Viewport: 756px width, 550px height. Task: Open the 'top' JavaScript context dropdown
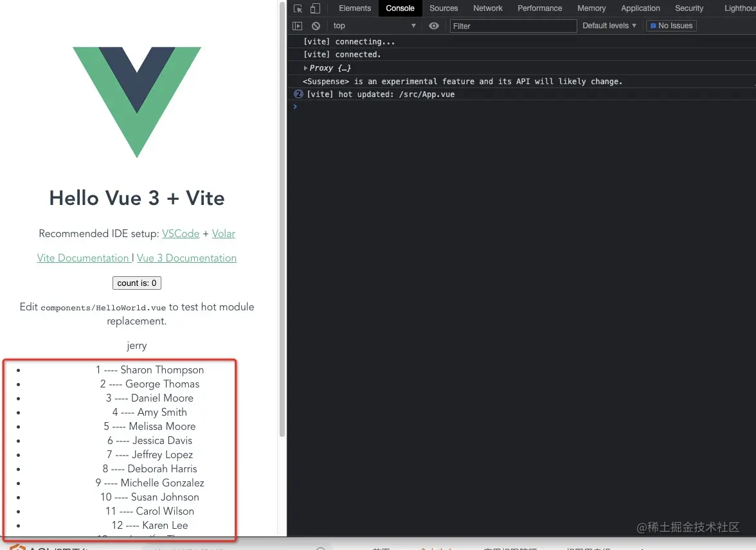tap(374, 26)
